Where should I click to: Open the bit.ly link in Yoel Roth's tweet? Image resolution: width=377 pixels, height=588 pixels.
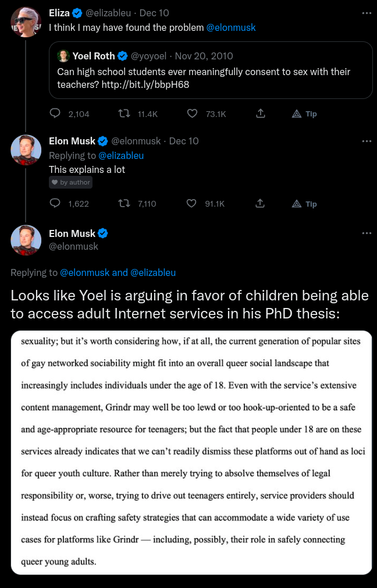[152, 84]
